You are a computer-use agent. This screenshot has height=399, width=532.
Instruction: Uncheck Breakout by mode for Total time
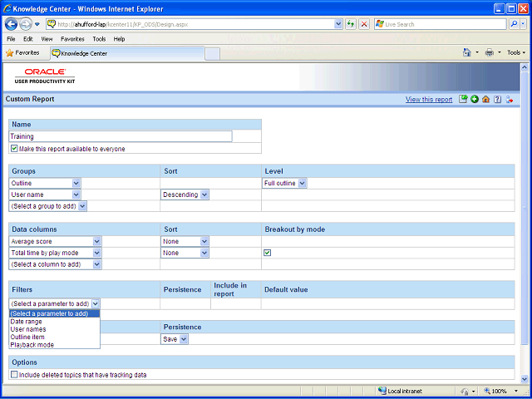tap(268, 253)
